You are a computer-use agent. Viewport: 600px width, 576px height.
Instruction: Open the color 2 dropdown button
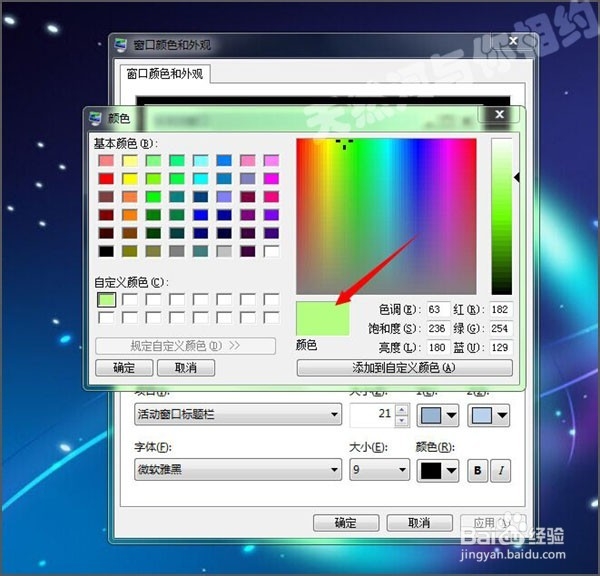tap(489, 415)
